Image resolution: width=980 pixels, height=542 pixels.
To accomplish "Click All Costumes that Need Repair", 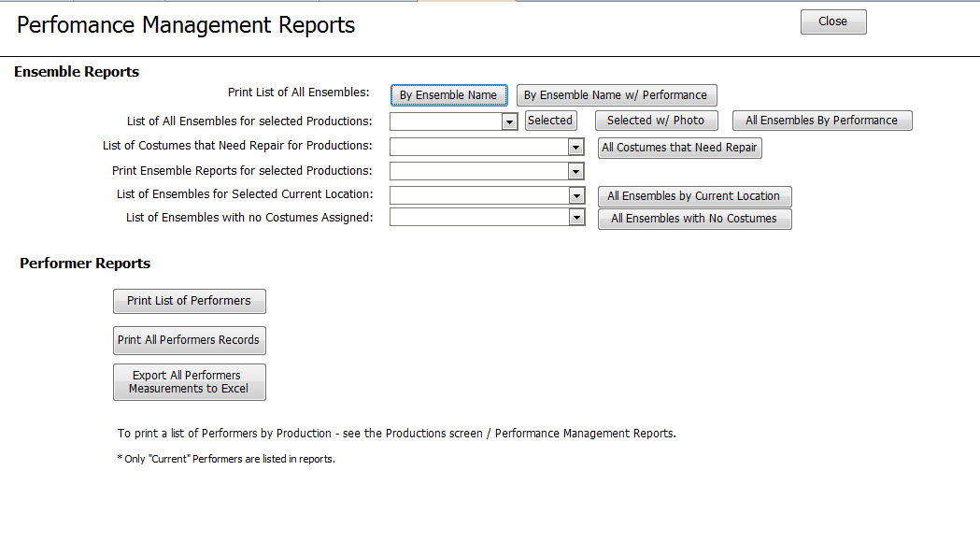I will click(x=679, y=148).
